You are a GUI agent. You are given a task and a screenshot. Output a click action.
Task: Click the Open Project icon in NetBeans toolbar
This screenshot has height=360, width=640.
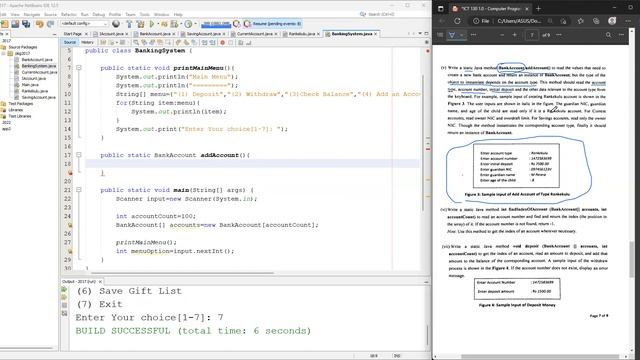coord(16,24)
